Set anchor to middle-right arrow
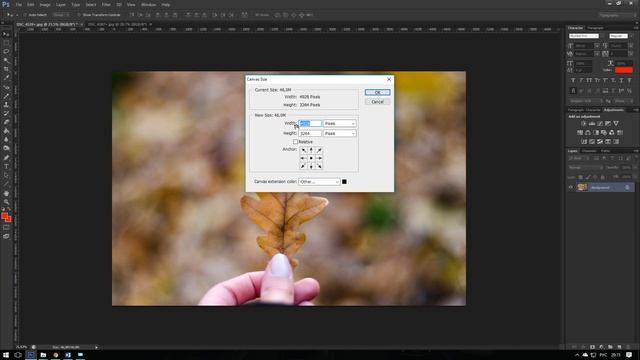Image resolution: width=640 pixels, height=360 pixels. [319, 158]
